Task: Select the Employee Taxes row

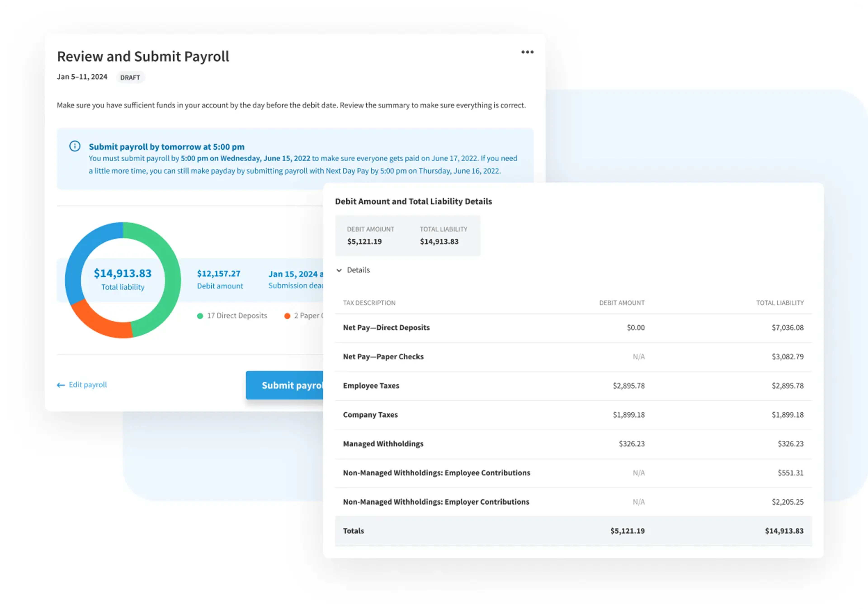Action: point(573,386)
